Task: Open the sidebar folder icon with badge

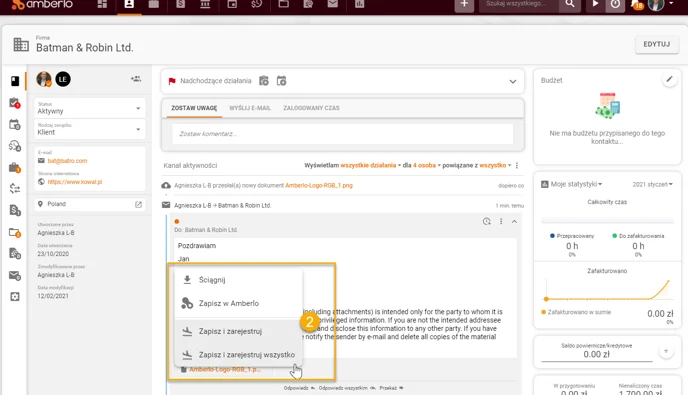Action: (x=15, y=232)
